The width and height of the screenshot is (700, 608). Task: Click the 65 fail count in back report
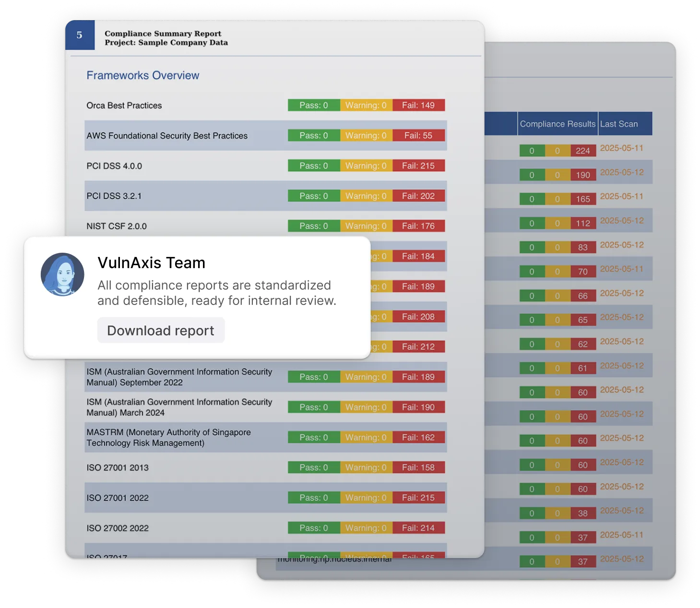click(583, 320)
